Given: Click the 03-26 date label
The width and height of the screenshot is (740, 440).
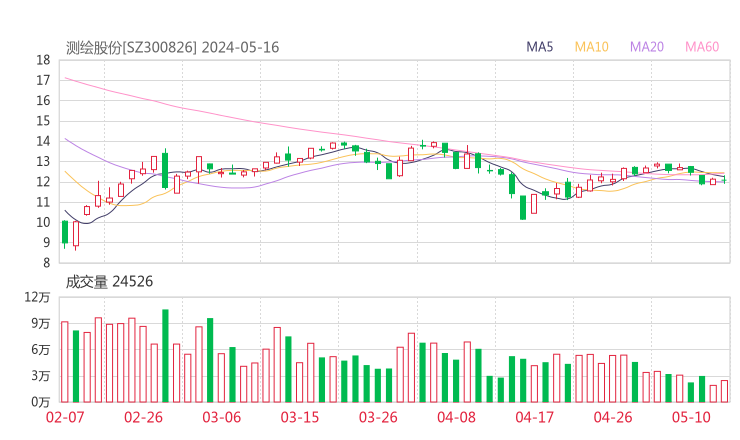Looking at the screenshot, I should click(x=378, y=417).
